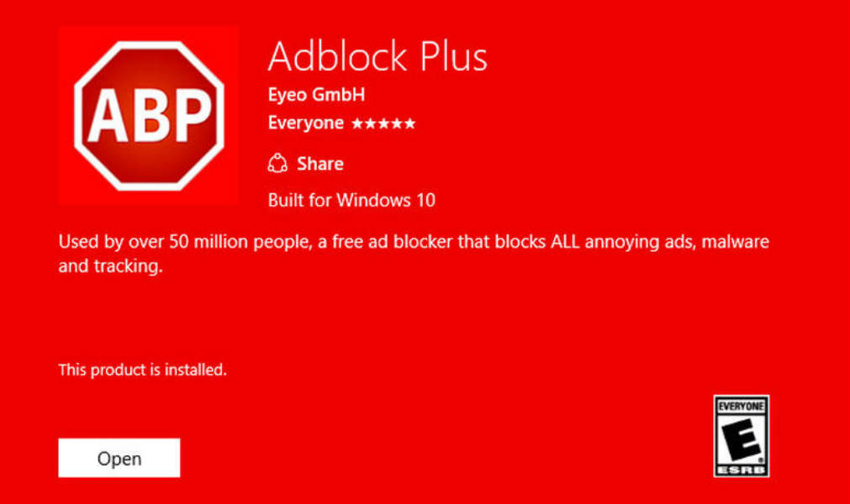Click the large E letter in ESRB badge
The width and height of the screenshot is (850, 504).
(x=743, y=438)
